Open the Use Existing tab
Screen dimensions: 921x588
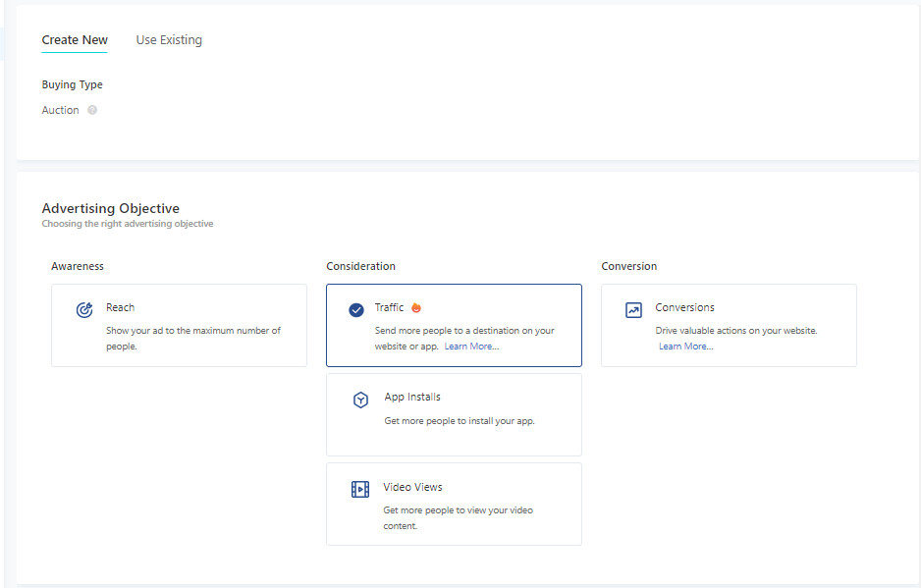pyautogui.click(x=169, y=40)
